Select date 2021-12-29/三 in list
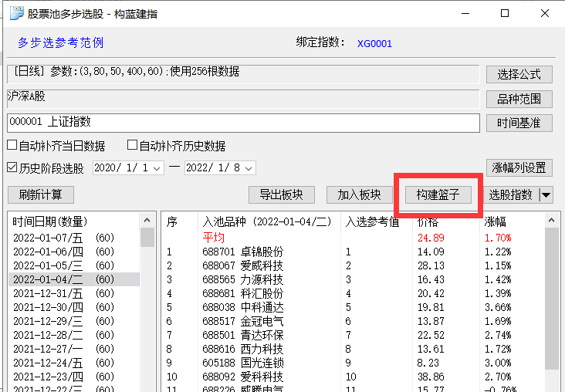The width and height of the screenshot is (565, 392). point(74,321)
